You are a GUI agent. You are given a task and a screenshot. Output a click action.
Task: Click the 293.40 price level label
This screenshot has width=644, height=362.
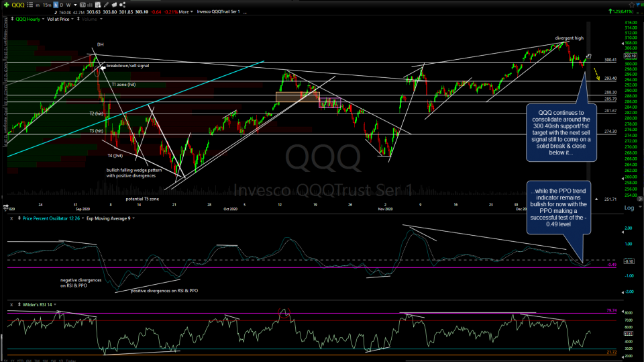(610, 78)
